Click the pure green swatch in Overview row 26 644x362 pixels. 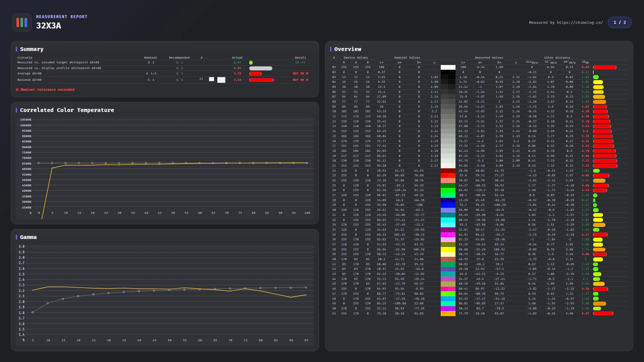pyautogui.click(x=448, y=190)
